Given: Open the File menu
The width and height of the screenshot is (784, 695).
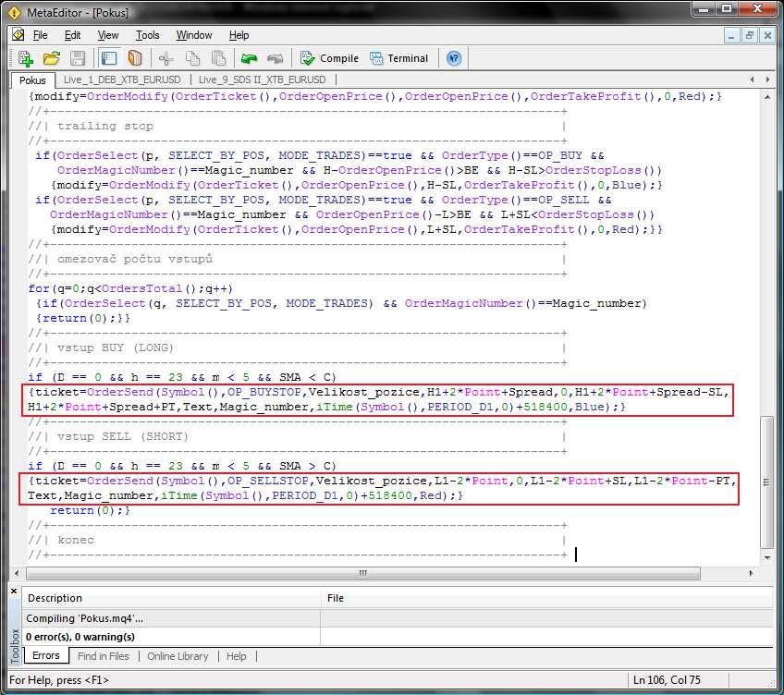Looking at the screenshot, I should point(40,35).
